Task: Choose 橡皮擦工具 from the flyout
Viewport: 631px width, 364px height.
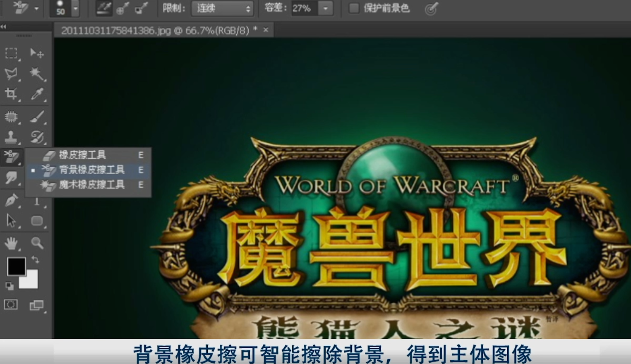Action: click(x=88, y=155)
